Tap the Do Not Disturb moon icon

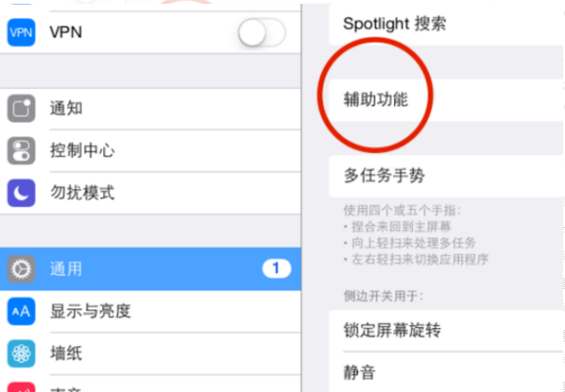22,193
